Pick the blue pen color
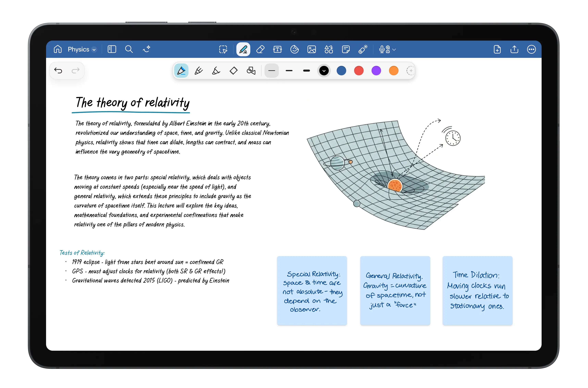 click(341, 71)
